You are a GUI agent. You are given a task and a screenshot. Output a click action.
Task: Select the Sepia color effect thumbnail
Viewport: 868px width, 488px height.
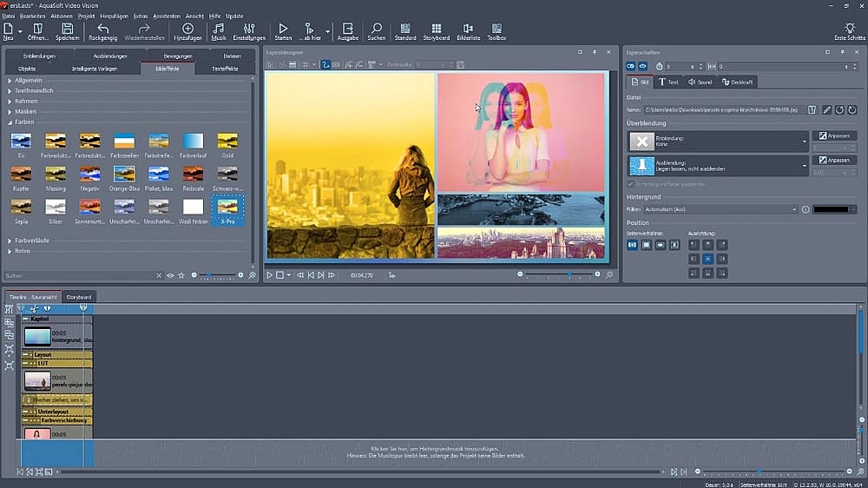coord(22,206)
